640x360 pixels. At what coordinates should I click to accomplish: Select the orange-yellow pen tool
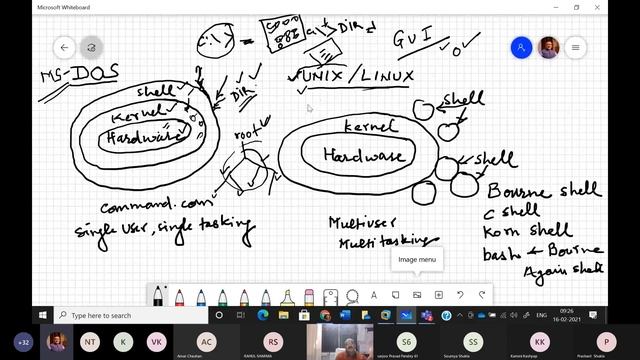tap(244, 297)
